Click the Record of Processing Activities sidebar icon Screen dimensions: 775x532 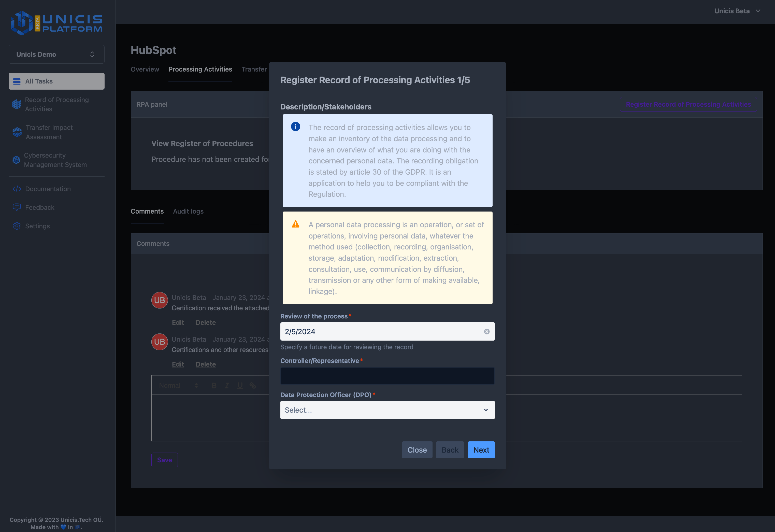coord(17,104)
